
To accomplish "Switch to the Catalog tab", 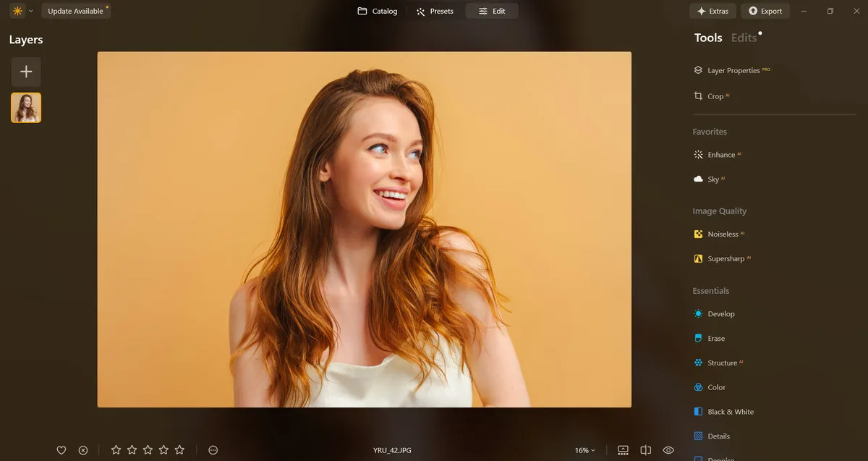I will point(378,12).
